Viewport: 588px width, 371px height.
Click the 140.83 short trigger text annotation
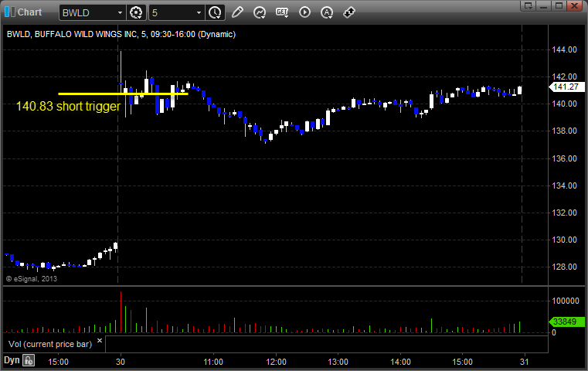[68, 107]
